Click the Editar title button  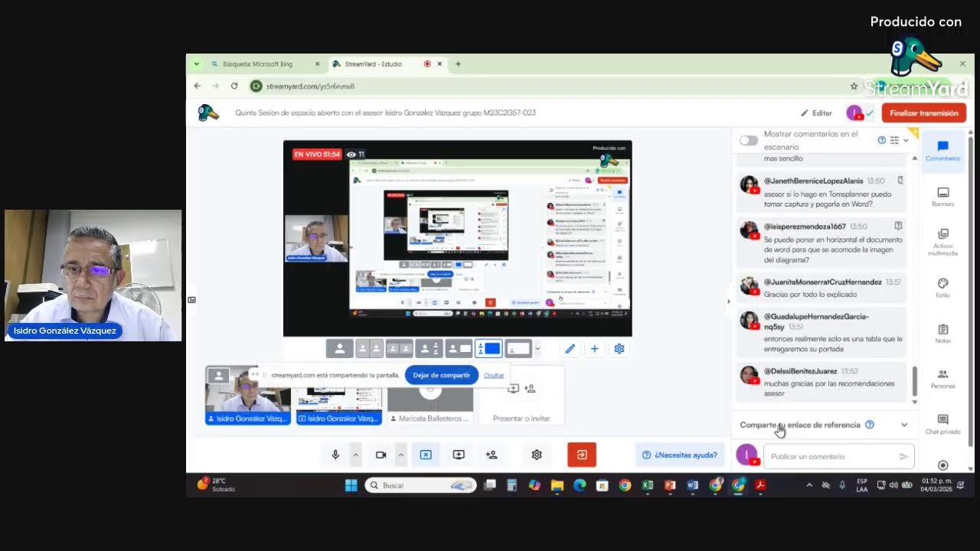[816, 113]
